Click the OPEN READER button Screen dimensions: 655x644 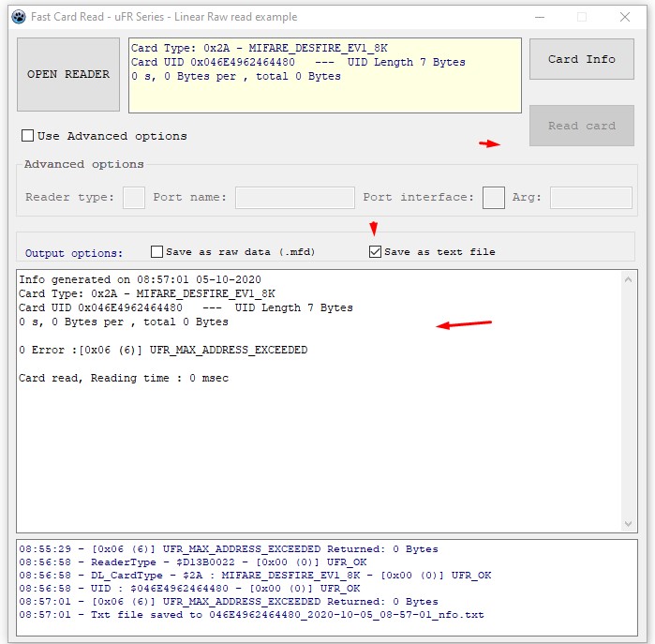point(68,74)
